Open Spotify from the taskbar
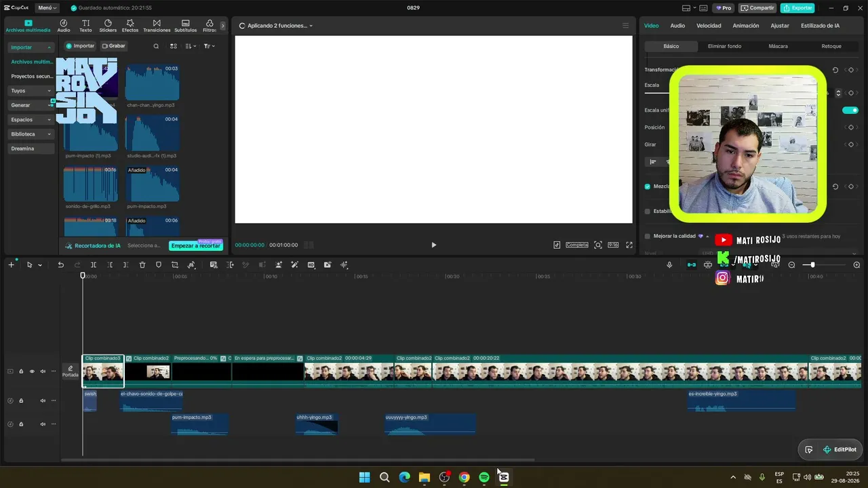The width and height of the screenshot is (868, 488). [484, 477]
